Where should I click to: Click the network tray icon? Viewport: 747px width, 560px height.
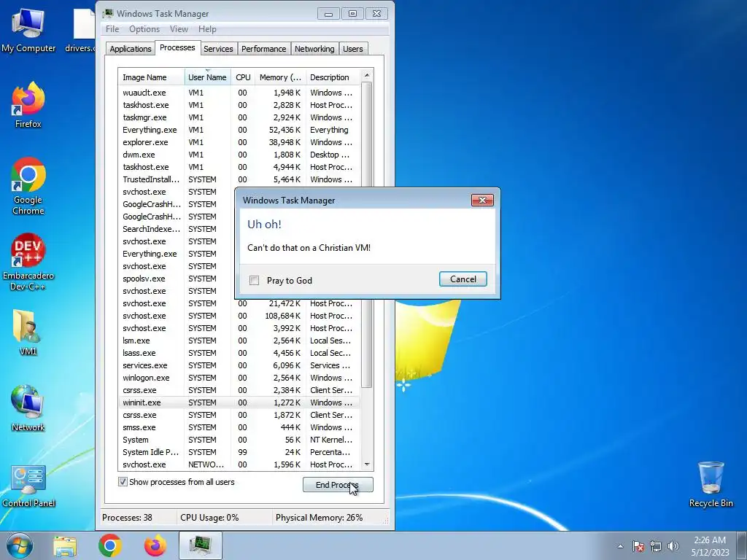[x=656, y=546]
